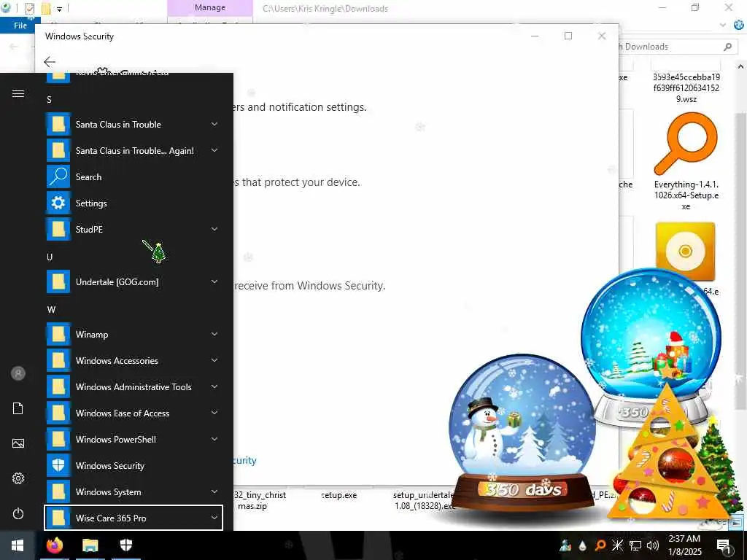
Task: Open Settings from the Start apps list
Action: tap(133, 203)
